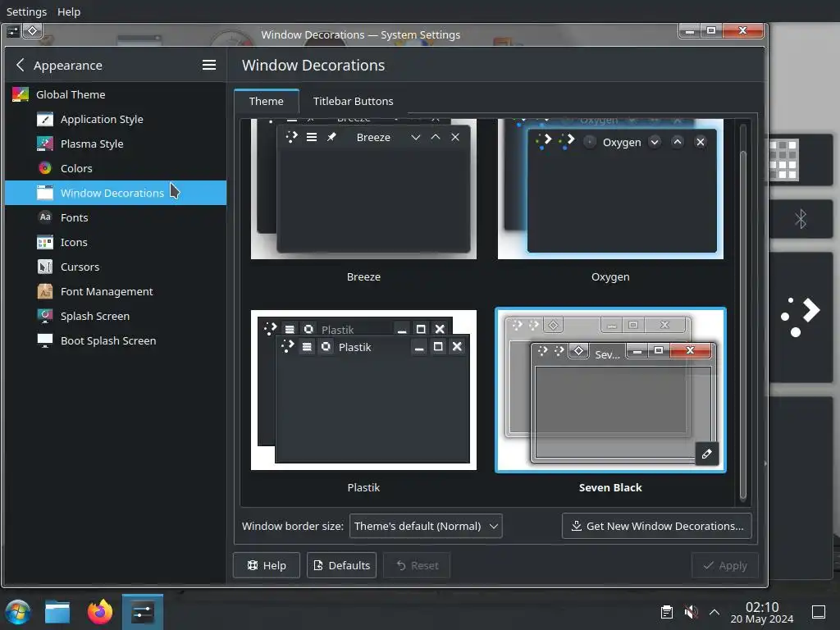Click the Reset button
Viewport: 840px width, 630px height.
(417, 566)
